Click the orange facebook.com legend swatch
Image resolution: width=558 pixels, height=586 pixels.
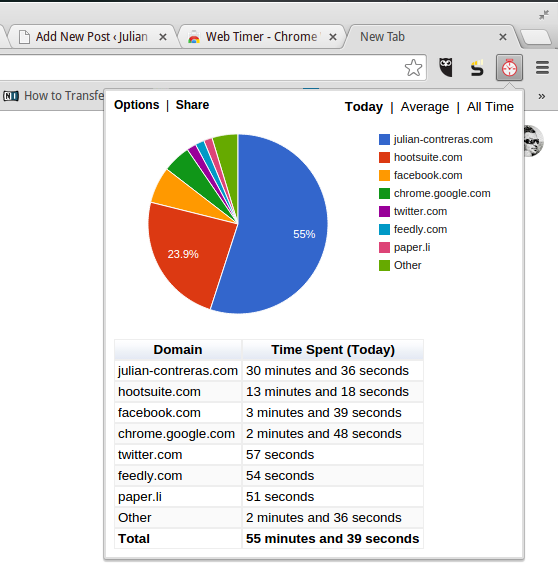point(384,175)
